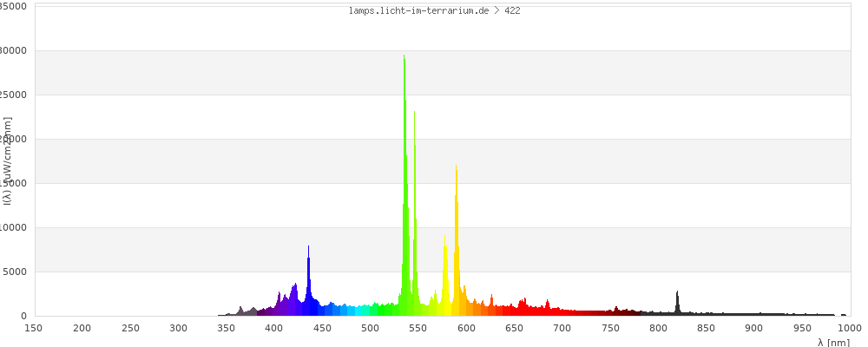Click the rotated I(λ) y-axis title
The width and height of the screenshot is (868, 347).
tap(7, 160)
